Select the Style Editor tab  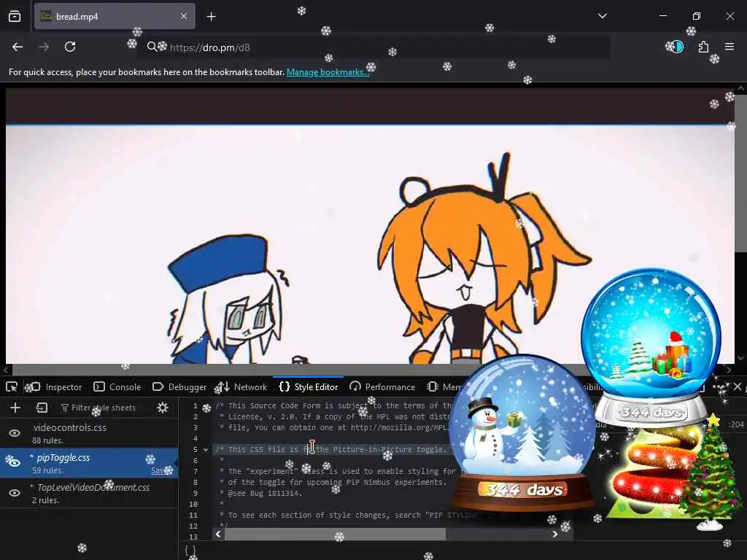[x=309, y=387]
